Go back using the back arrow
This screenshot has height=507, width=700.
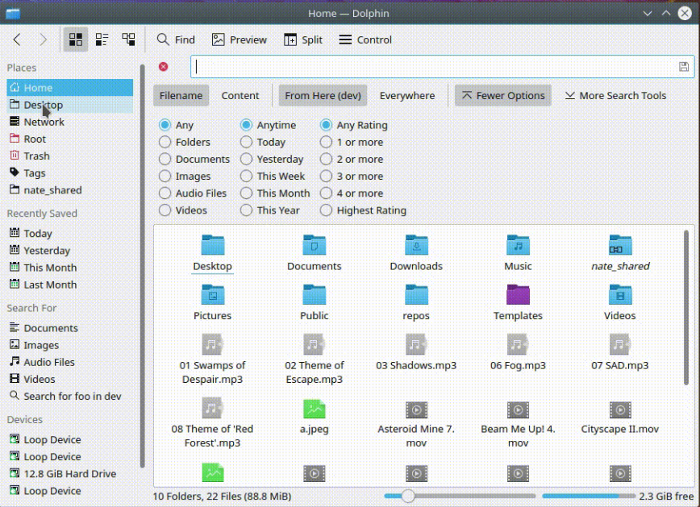[17, 39]
